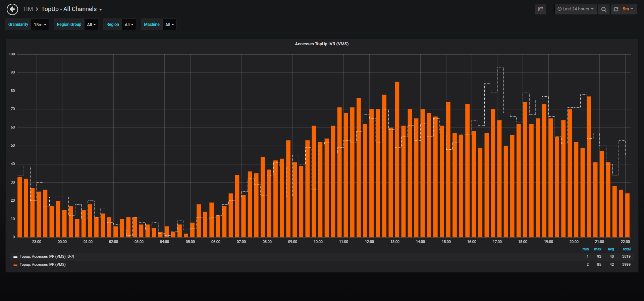Toggle the Topup: Accesses IVR (VMS) [D-7] series
644x301 pixels.
click(x=47, y=257)
